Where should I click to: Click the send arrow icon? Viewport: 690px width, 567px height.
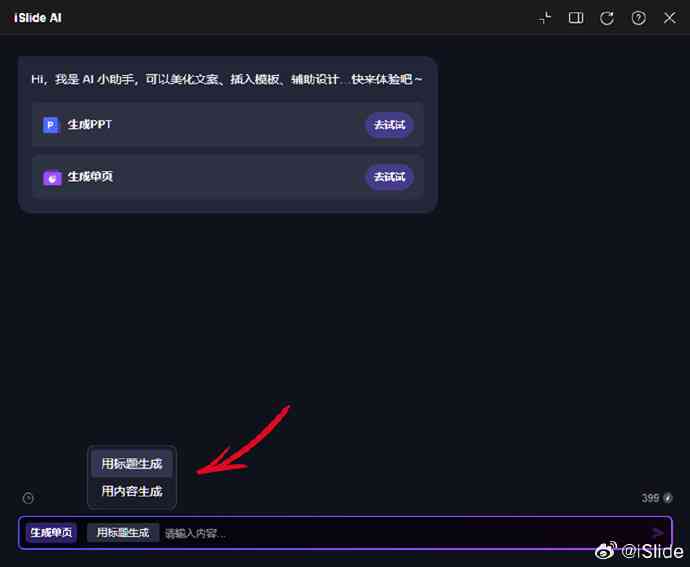tap(657, 533)
